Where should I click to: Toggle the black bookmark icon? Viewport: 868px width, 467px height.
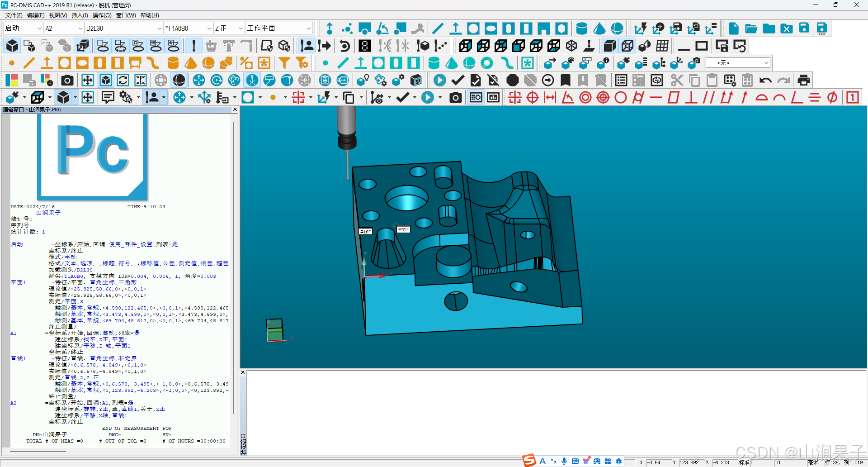[x=566, y=80]
